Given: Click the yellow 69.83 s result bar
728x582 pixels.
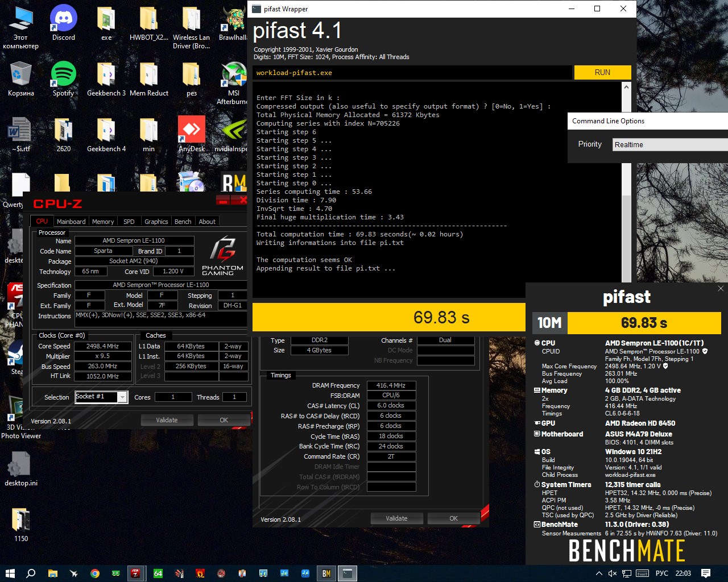Looking at the screenshot, I should [x=388, y=317].
